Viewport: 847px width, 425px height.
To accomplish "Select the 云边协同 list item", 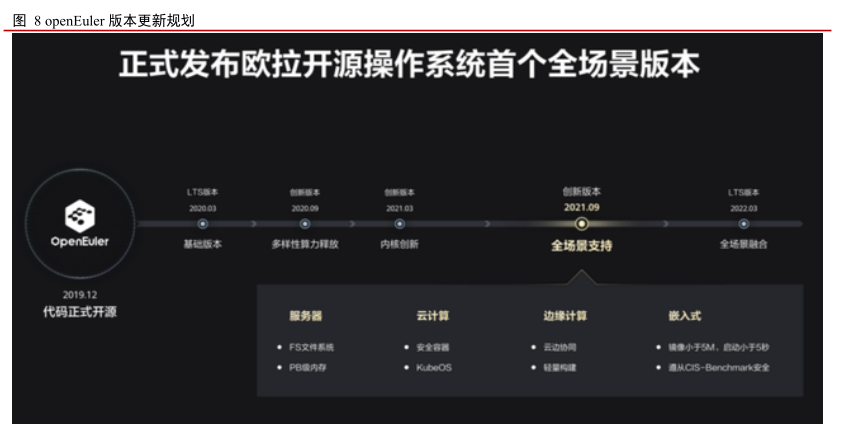I will [x=560, y=347].
